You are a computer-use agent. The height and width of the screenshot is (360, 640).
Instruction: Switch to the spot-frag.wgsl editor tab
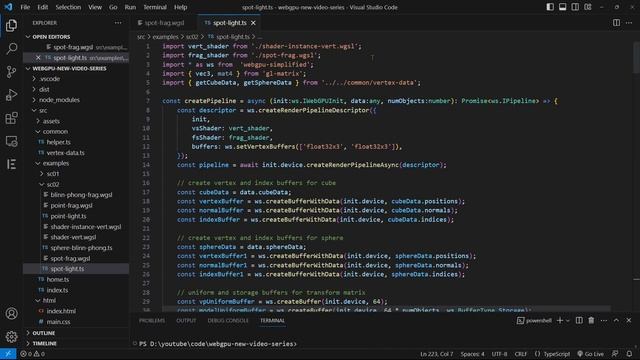click(x=164, y=23)
